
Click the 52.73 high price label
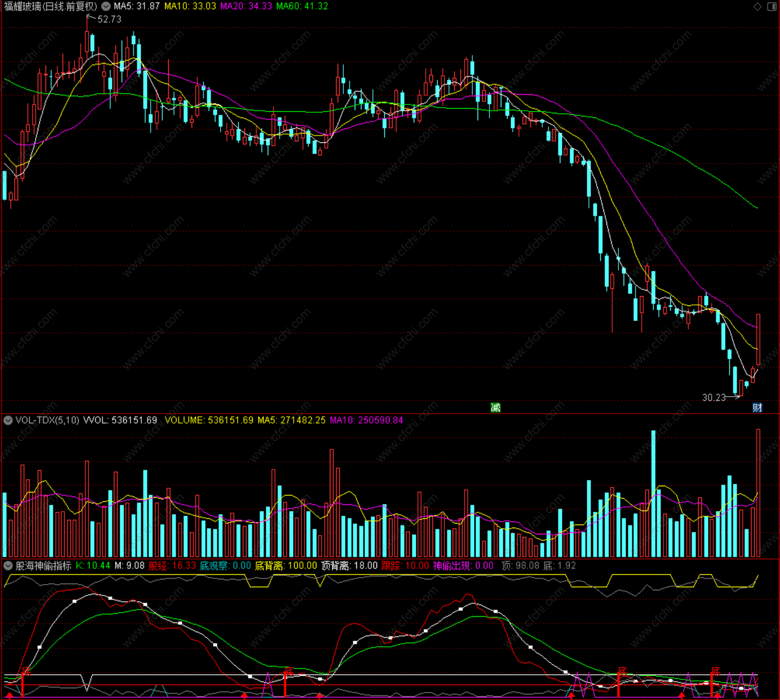coord(109,19)
